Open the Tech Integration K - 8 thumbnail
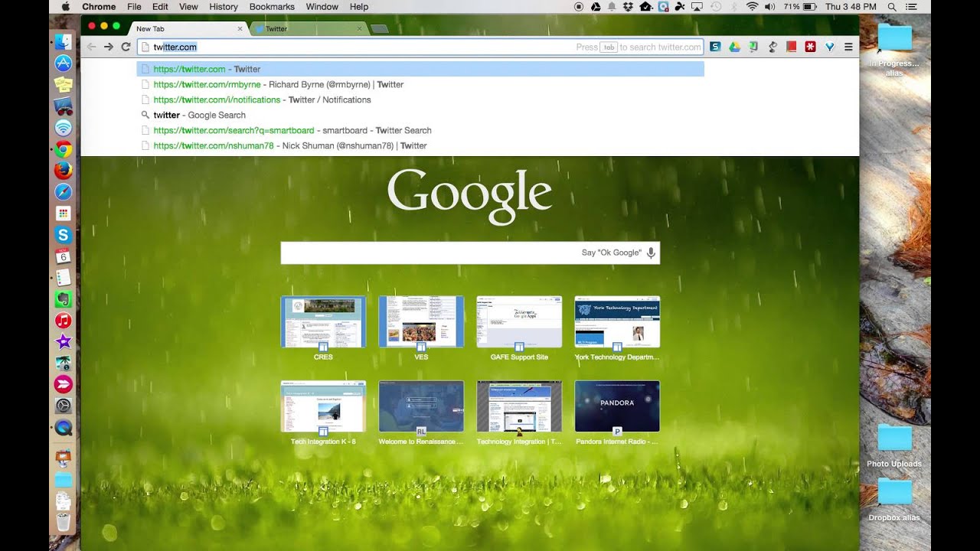The height and width of the screenshot is (551, 980). (x=323, y=406)
